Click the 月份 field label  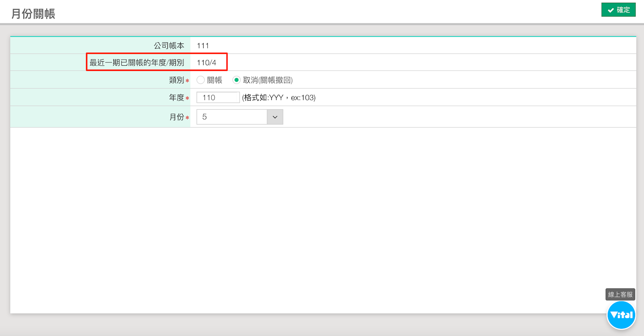(176, 117)
